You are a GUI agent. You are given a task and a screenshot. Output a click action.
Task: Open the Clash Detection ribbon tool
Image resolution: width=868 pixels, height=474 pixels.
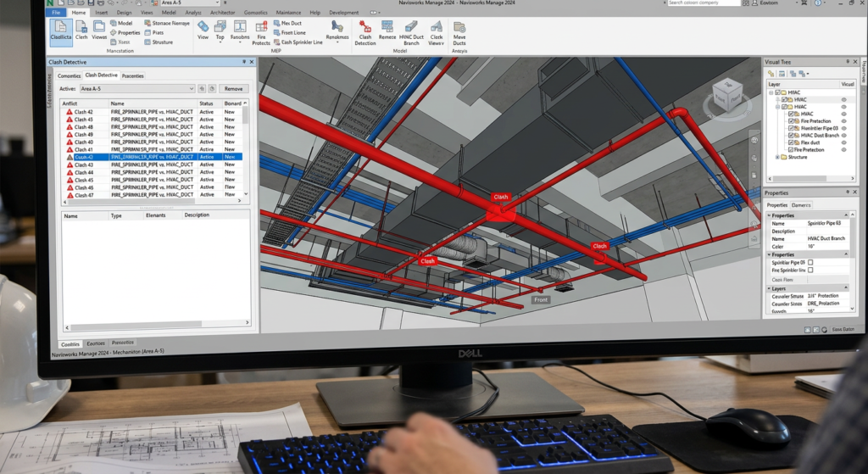(364, 33)
